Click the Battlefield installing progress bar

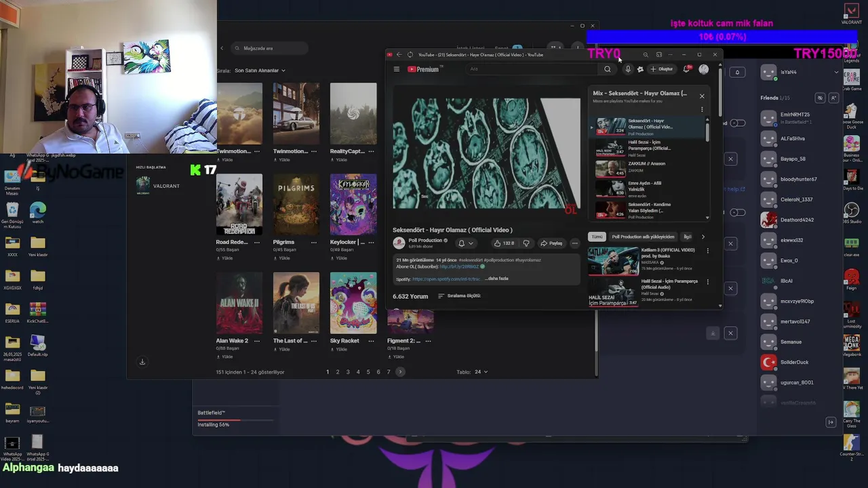[235, 420]
